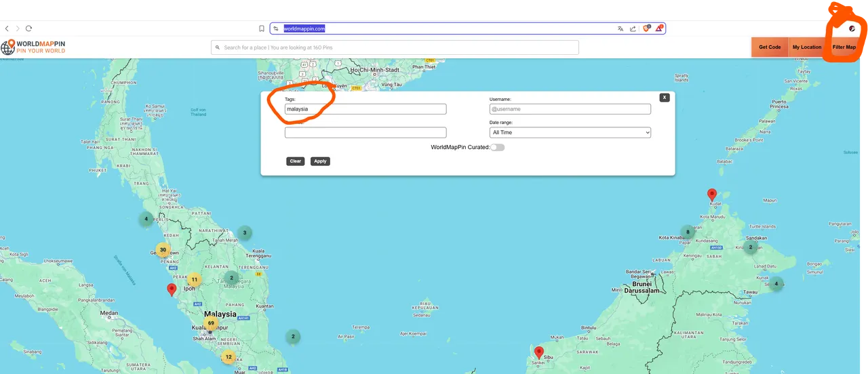
Task: Click the Medan city label on map
Action: 109,314
